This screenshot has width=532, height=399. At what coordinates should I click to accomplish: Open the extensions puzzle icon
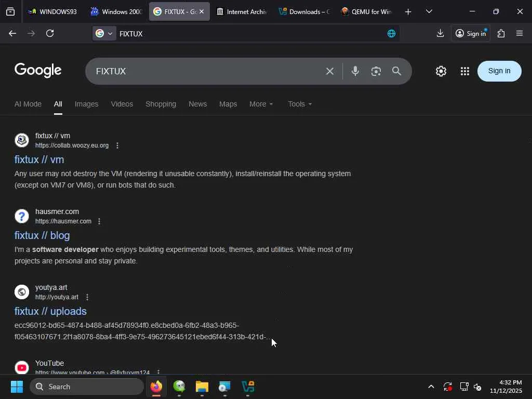(501, 33)
